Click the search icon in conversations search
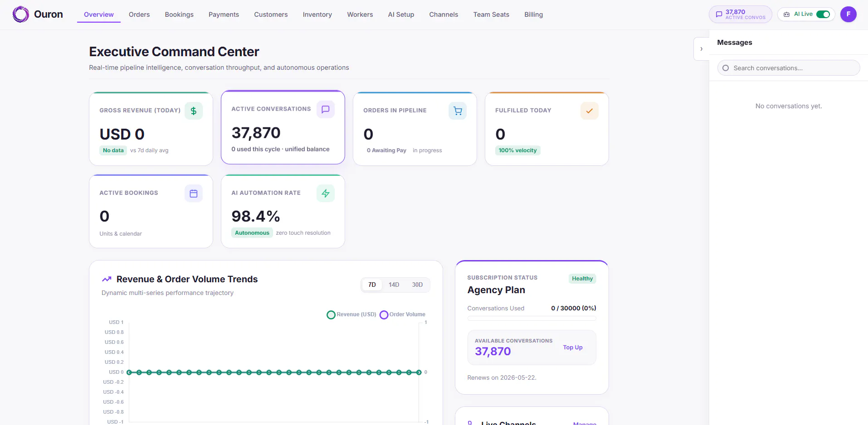The image size is (868, 425). [x=726, y=68]
